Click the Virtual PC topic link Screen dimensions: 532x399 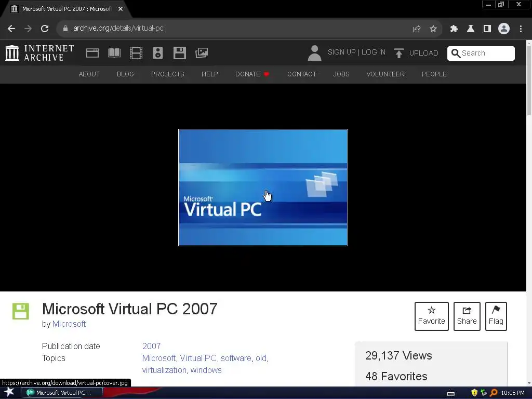tap(198, 358)
